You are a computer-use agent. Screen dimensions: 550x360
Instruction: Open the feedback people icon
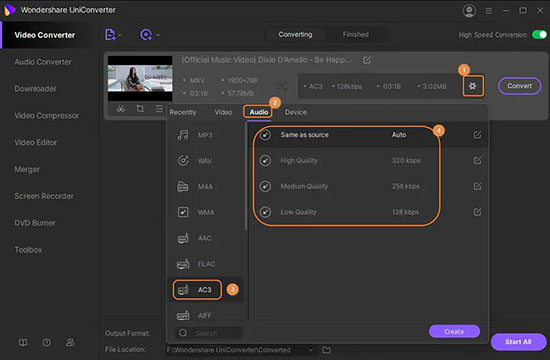pos(71,342)
